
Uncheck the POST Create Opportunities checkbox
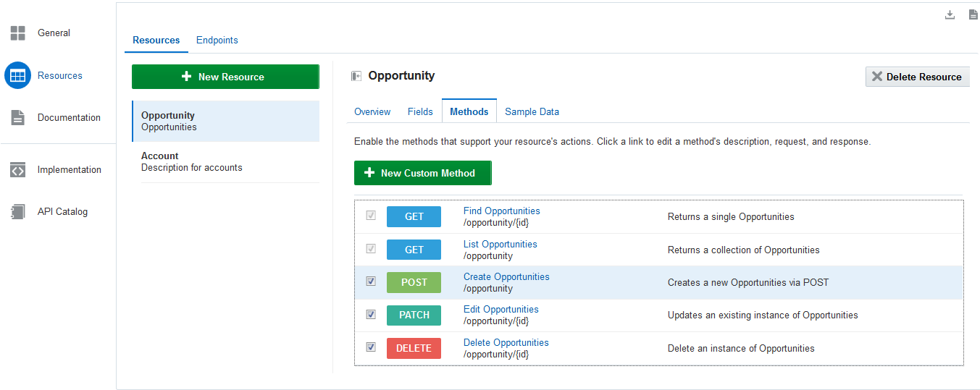click(371, 281)
